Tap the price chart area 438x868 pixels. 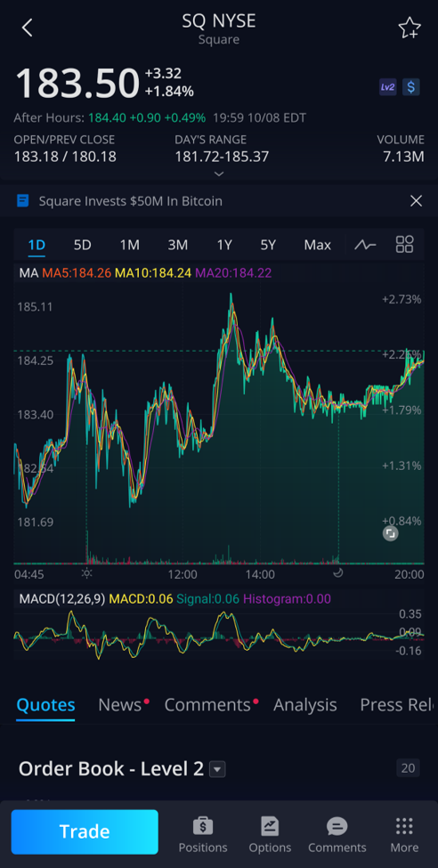(x=219, y=424)
